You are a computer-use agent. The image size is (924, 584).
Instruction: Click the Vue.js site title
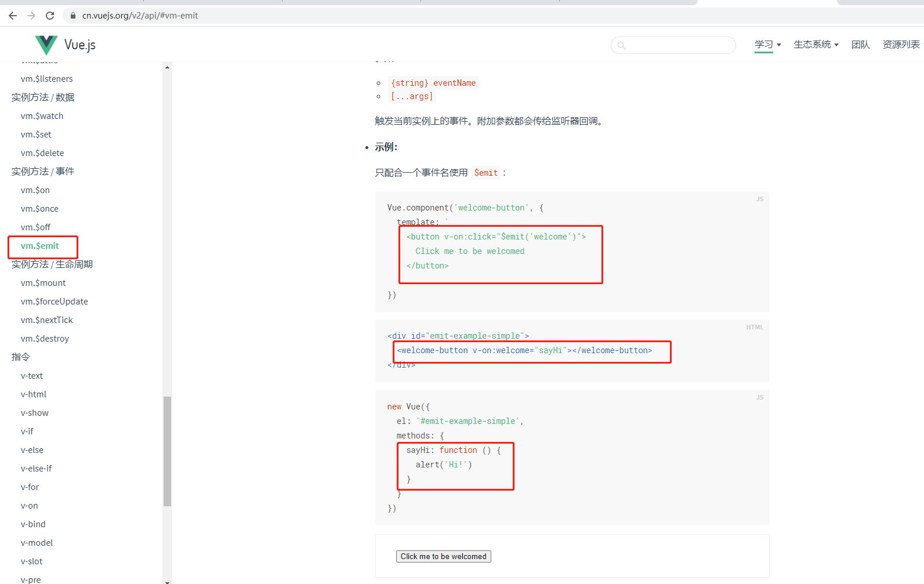coord(80,45)
